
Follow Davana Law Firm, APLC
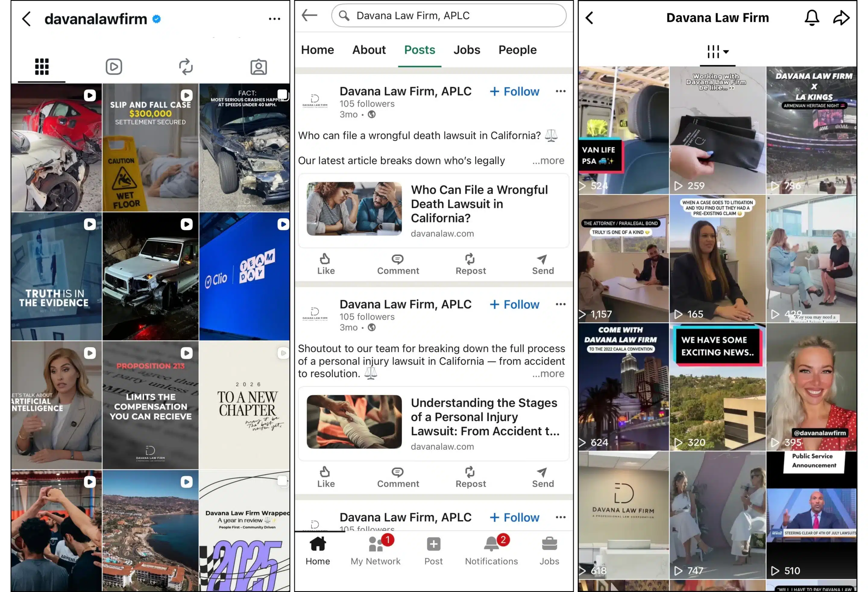(514, 91)
